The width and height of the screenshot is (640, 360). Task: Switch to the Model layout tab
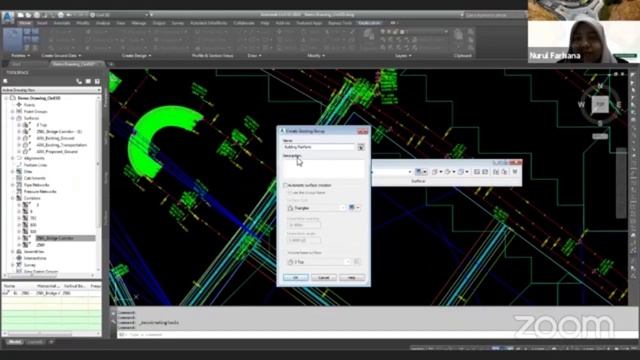pyautogui.click(x=15, y=342)
